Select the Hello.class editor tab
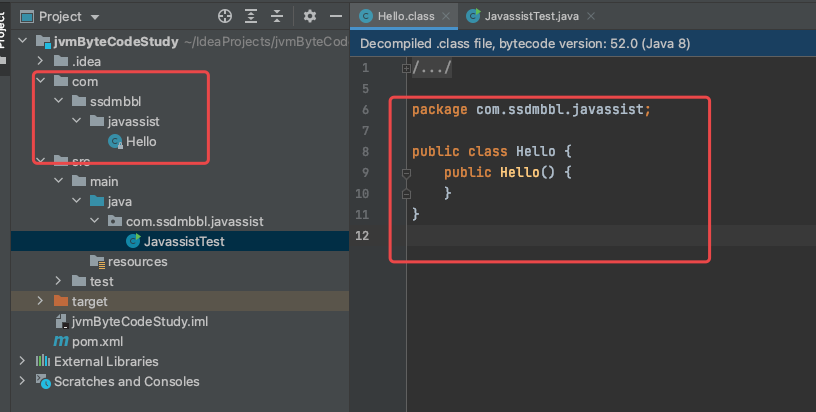The width and height of the screenshot is (816, 412). click(x=404, y=16)
